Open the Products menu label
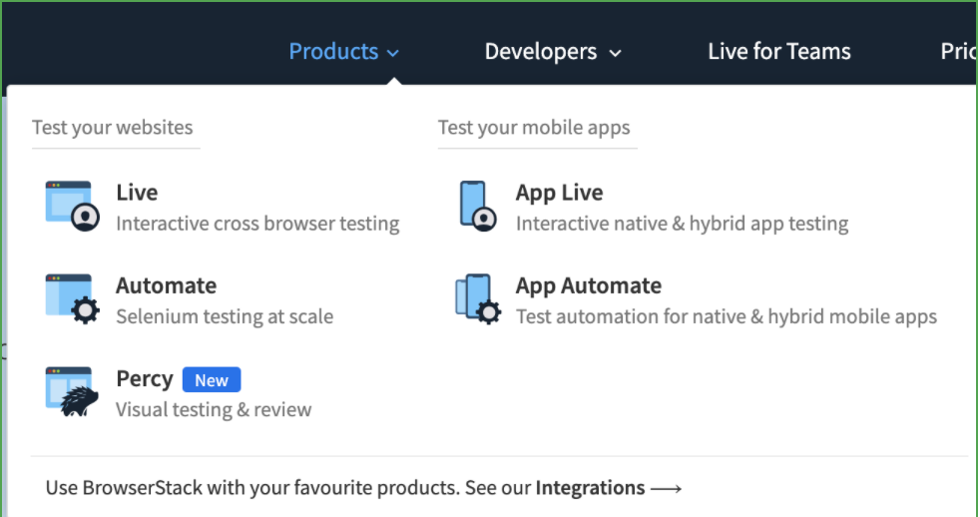 [x=333, y=52]
